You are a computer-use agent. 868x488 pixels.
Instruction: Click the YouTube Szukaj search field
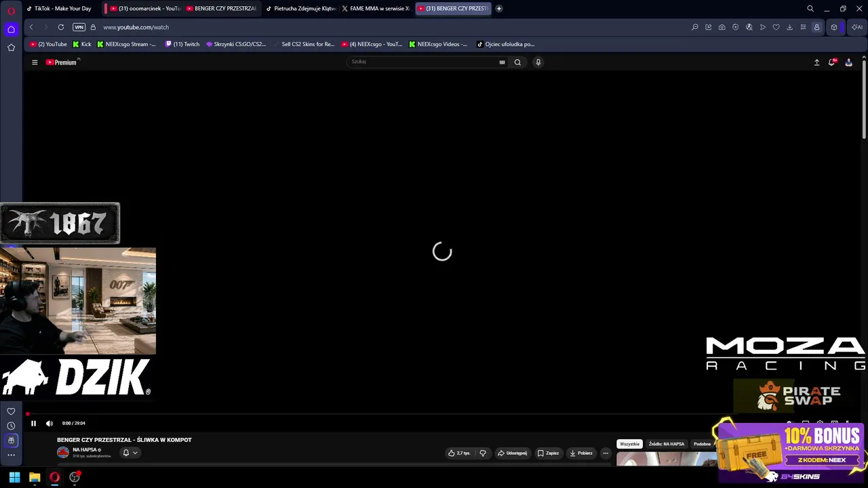click(x=423, y=62)
